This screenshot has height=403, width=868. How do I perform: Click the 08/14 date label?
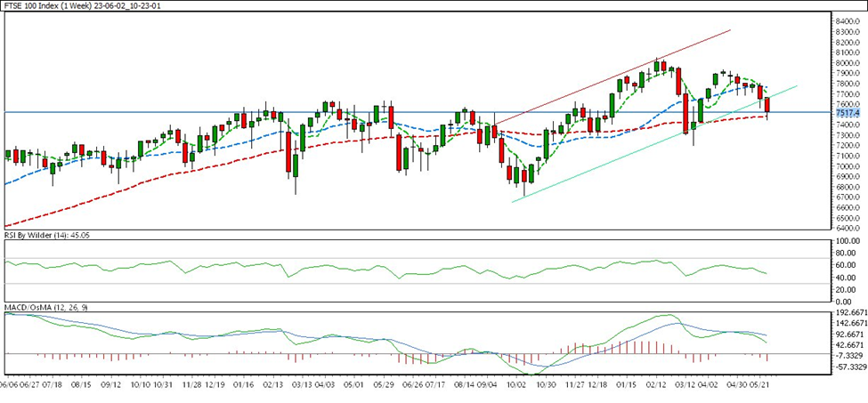[465, 383]
